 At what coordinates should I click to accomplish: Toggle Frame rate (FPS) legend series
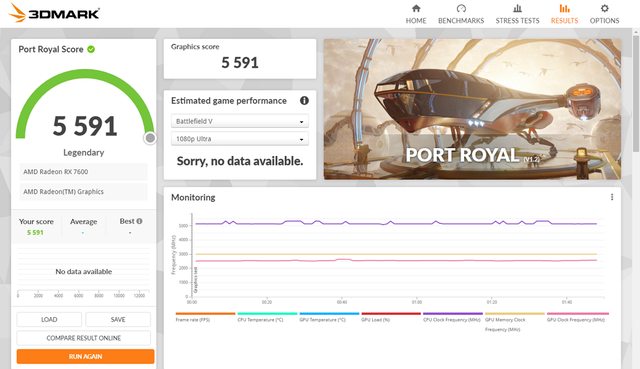pyautogui.click(x=205, y=317)
